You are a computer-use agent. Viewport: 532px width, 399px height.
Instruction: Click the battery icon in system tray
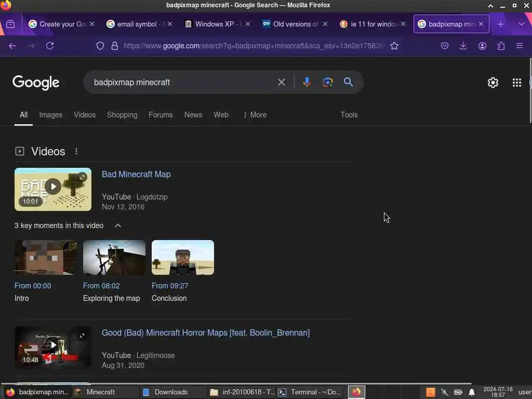pos(458,393)
